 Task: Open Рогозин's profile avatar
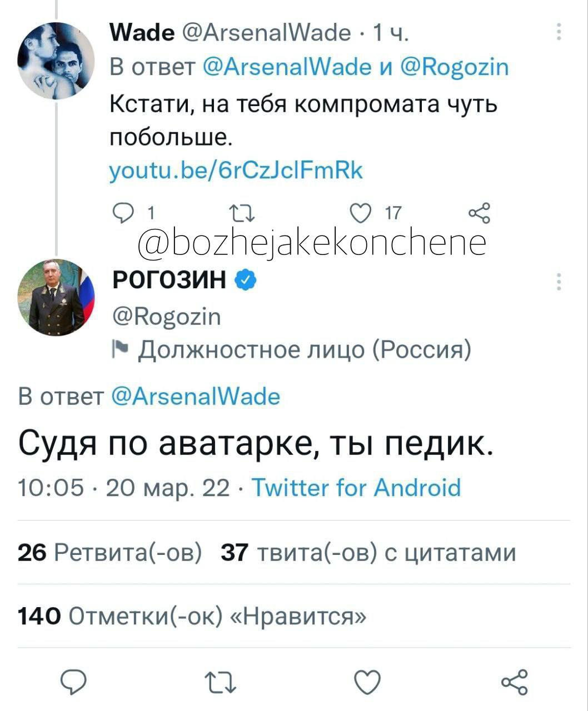click(56, 297)
